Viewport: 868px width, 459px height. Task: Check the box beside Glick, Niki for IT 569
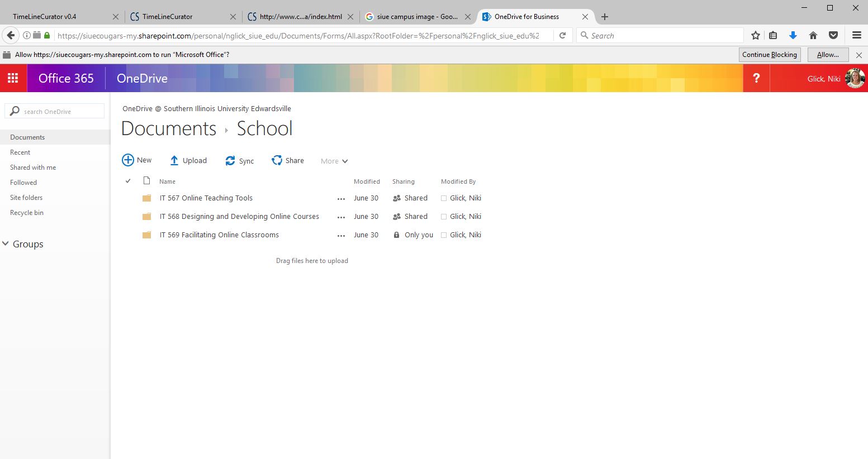click(x=444, y=235)
